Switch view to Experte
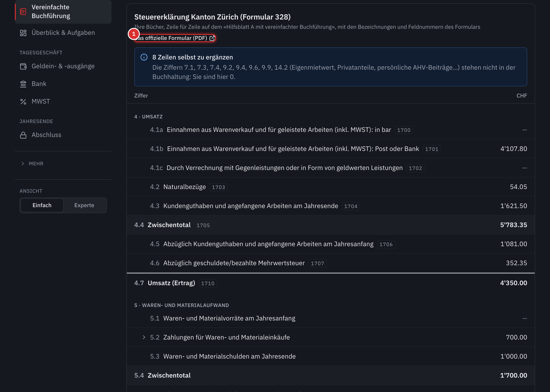This screenshot has width=550, height=392. 84,206
